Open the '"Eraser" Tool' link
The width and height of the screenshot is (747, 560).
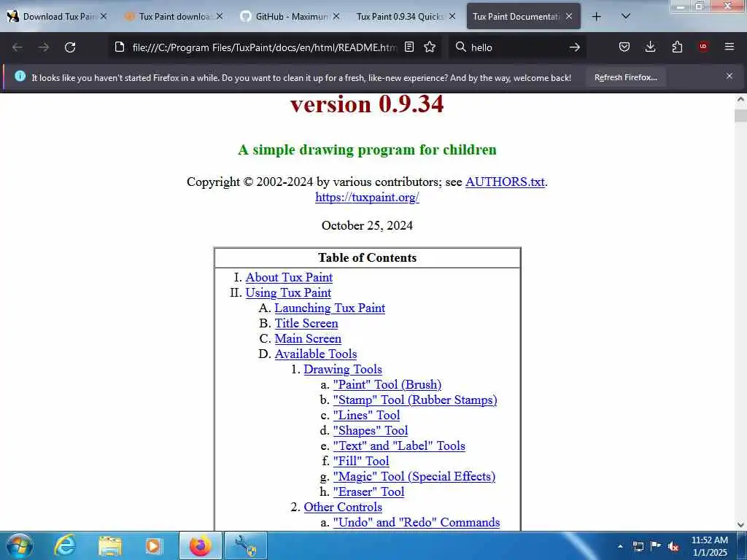coord(368,491)
